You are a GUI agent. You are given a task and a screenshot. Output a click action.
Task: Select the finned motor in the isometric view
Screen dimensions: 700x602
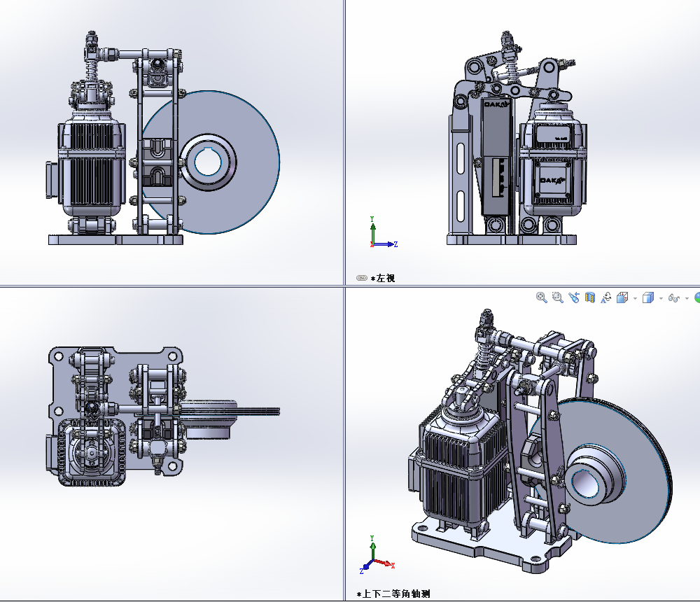[460, 465]
